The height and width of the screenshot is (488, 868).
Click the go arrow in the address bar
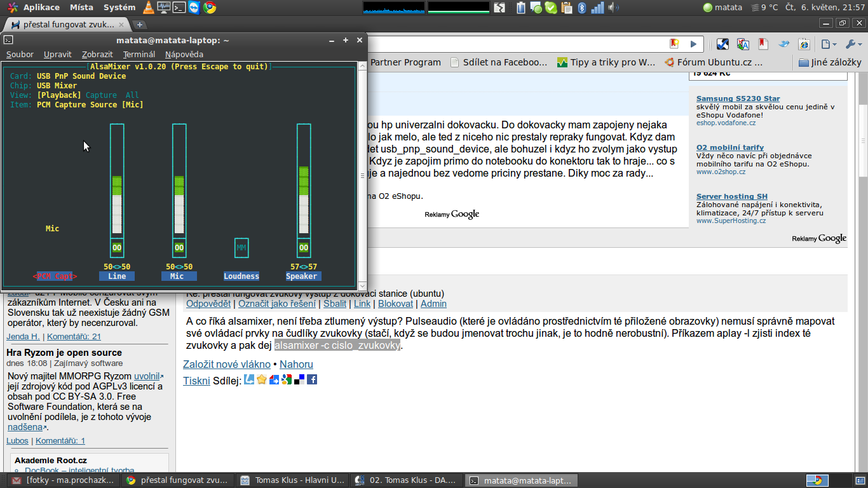693,44
